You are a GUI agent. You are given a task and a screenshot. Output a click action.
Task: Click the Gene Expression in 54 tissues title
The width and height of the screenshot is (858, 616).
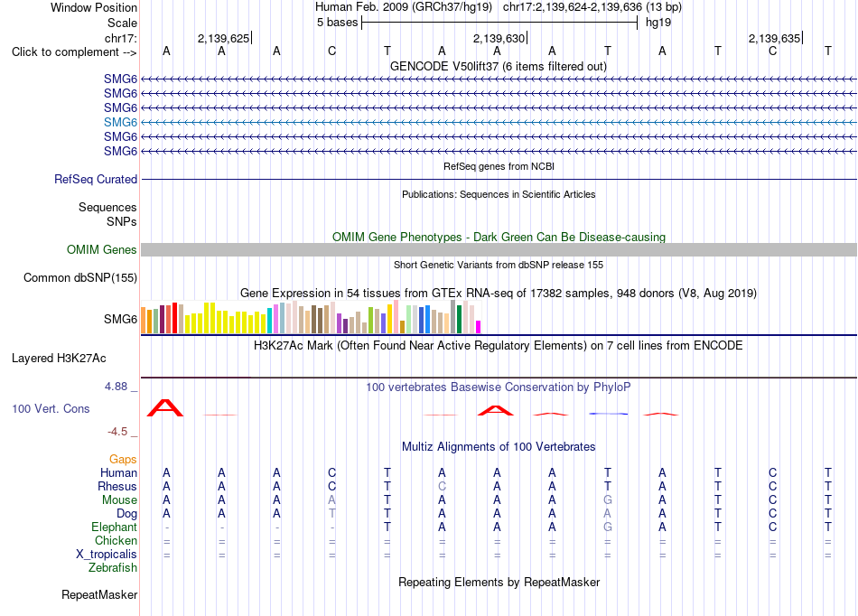point(499,294)
